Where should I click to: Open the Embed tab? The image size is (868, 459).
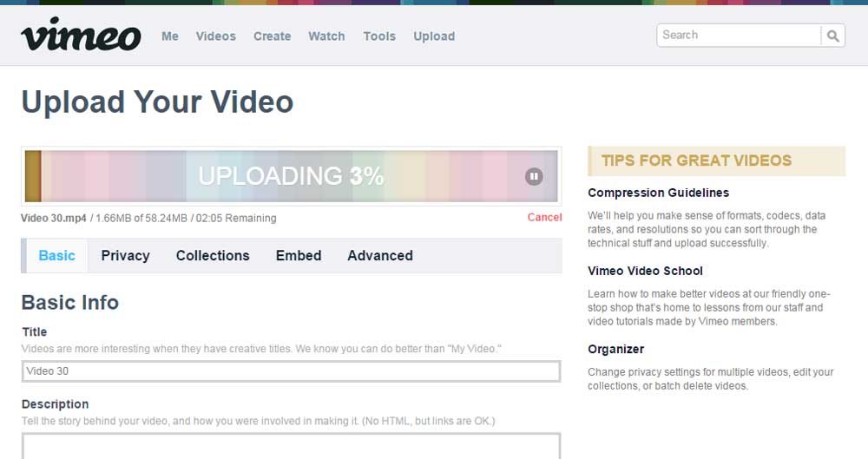tap(299, 256)
